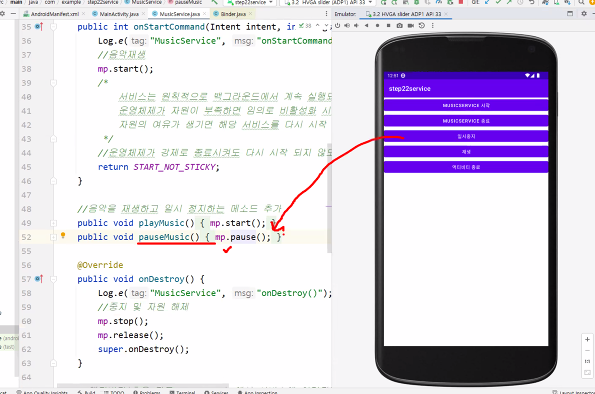Expand folded pauseMusic method at line 52
This screenshot has width=595, height=394.
[x=54, y=237]
